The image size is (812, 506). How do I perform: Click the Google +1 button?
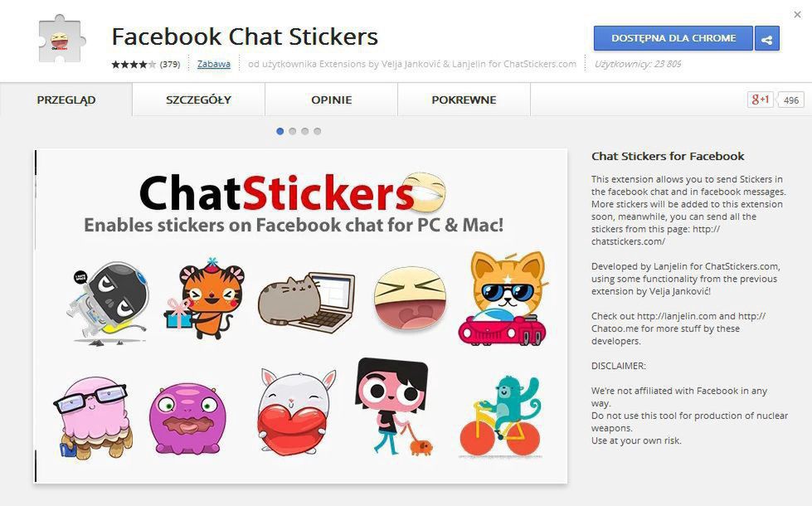click(x=760, y=100)
